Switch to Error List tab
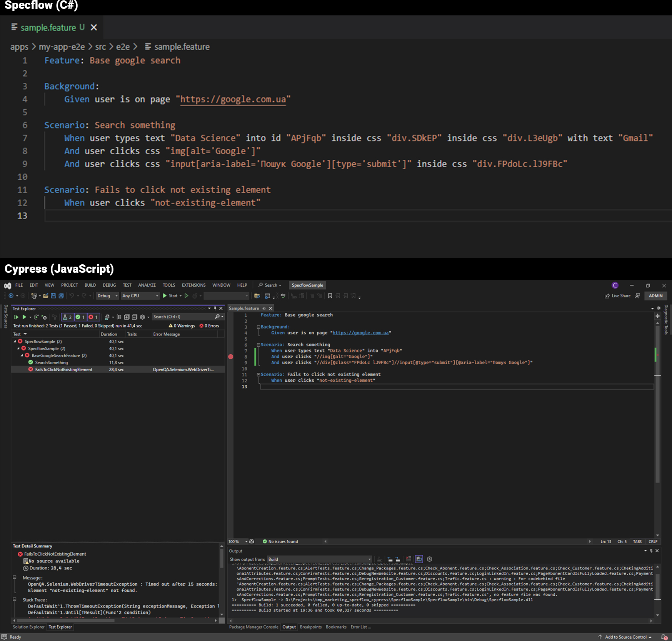This screenshot has height=641, width=672. 361,627
